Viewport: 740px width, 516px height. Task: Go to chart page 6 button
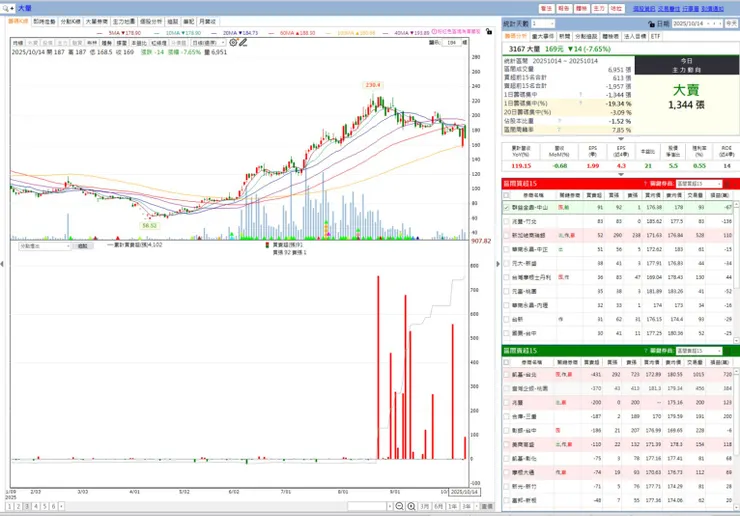(x=53, y=506)
